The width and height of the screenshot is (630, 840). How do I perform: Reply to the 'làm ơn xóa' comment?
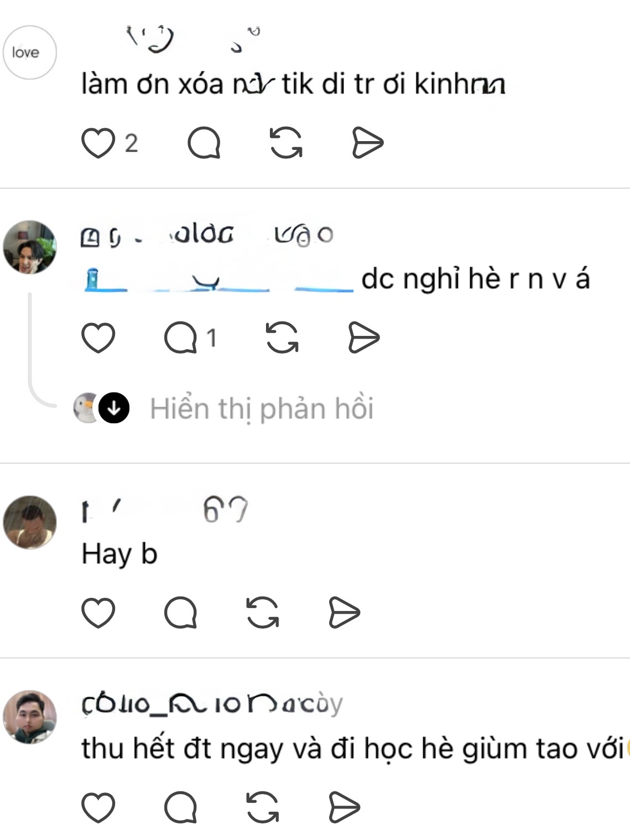(204, 143)
